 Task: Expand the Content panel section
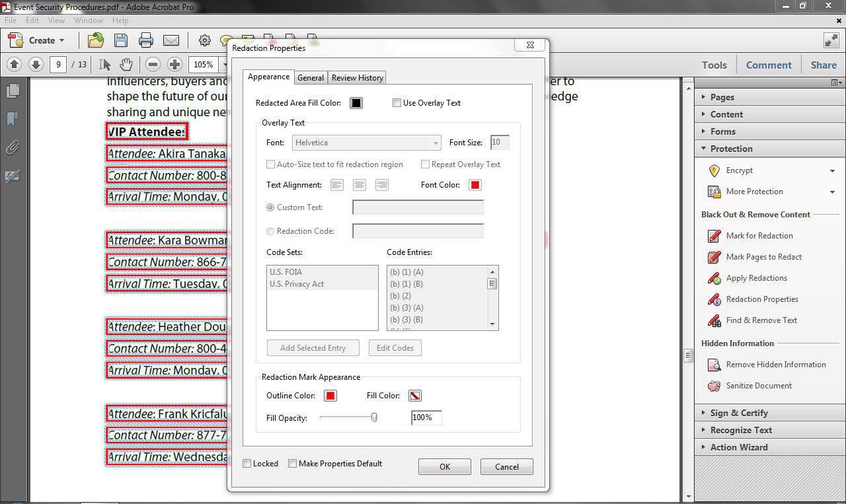click(770, 114)
